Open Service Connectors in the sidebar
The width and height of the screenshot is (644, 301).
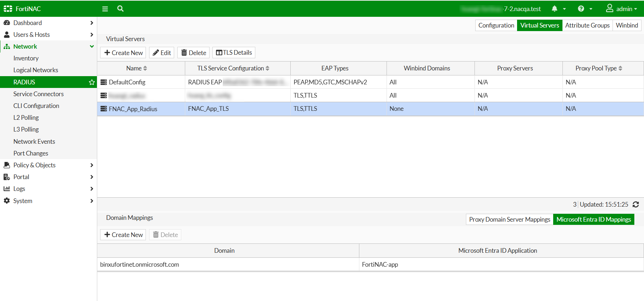[38, 94]
